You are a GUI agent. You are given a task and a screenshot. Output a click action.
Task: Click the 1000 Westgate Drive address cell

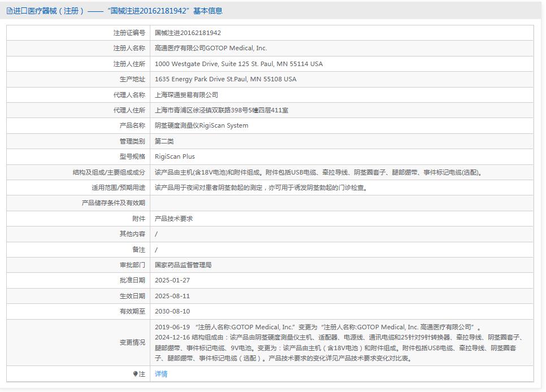[x=239, y=64]
